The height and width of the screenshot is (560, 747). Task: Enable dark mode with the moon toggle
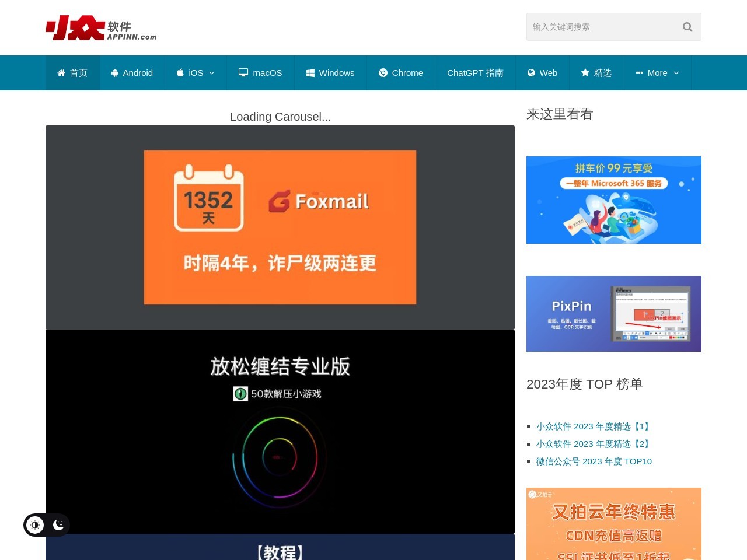(x=58, y=524)
